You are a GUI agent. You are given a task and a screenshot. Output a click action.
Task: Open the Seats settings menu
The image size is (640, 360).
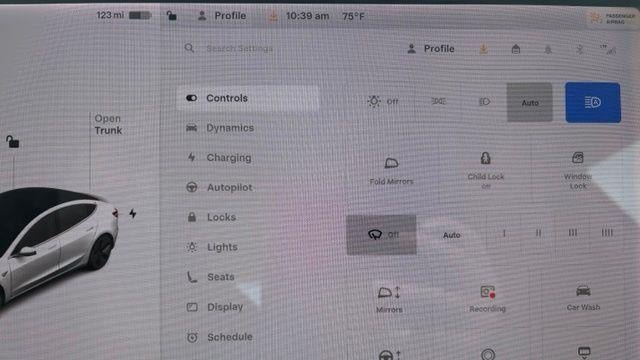[210, 277]
